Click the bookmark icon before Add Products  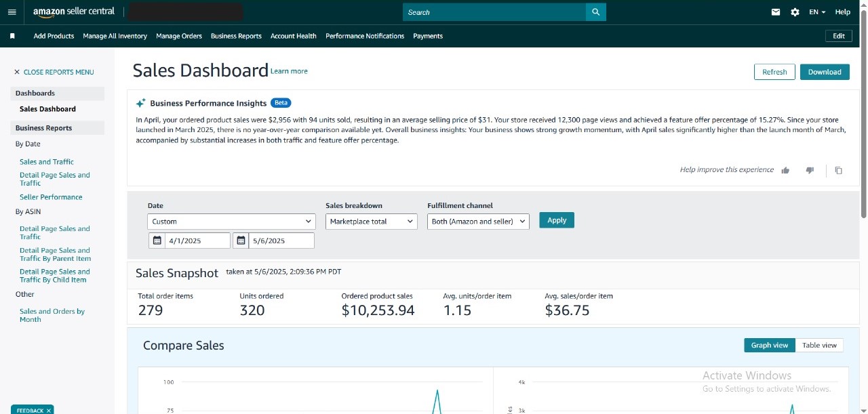point(12,36)
